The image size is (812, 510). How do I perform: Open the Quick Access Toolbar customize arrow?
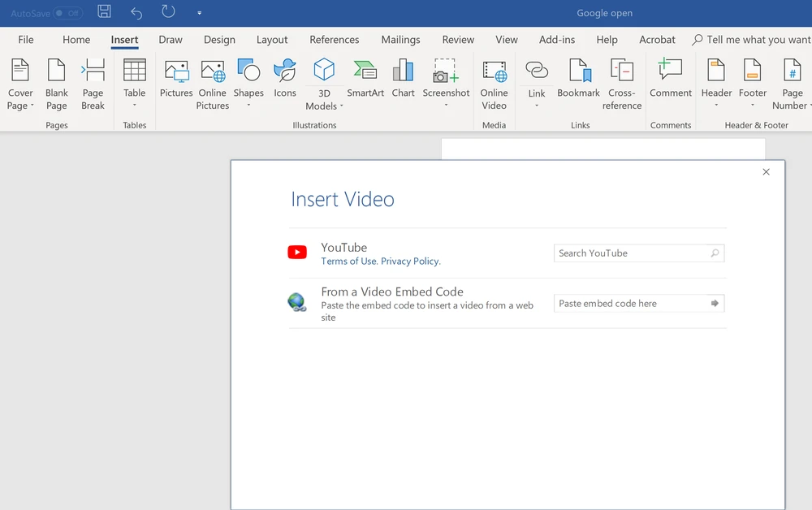(x=199, y=13)
